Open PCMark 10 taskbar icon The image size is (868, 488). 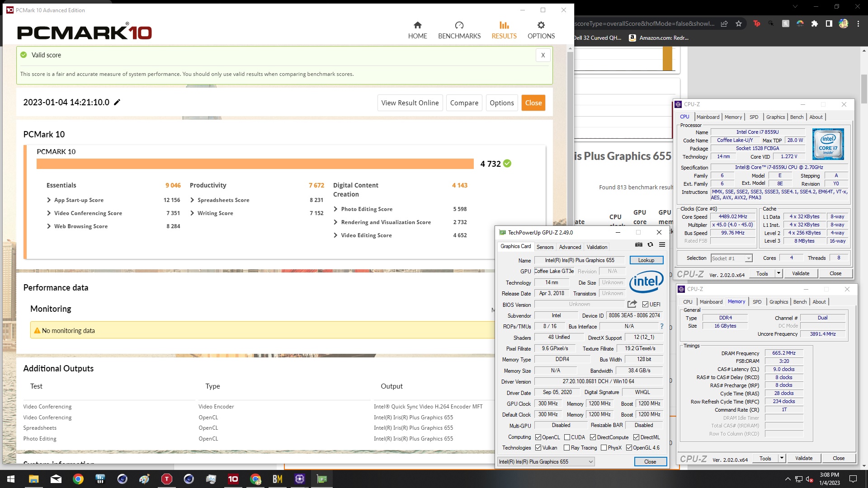pos(233,479)
